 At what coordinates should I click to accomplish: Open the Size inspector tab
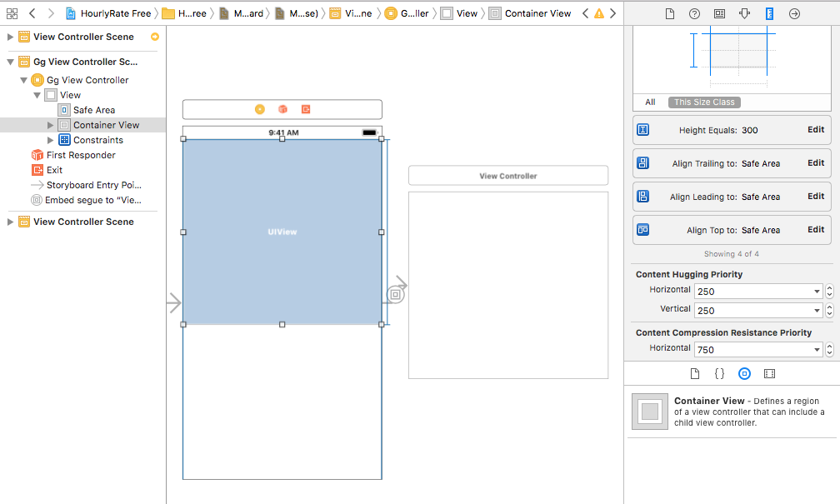(769, 13)
